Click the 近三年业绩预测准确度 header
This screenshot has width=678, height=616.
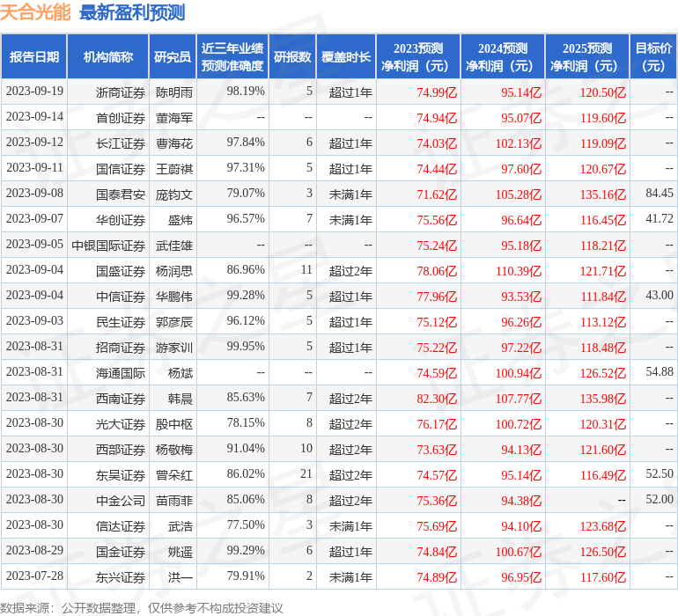pos(232,56)
